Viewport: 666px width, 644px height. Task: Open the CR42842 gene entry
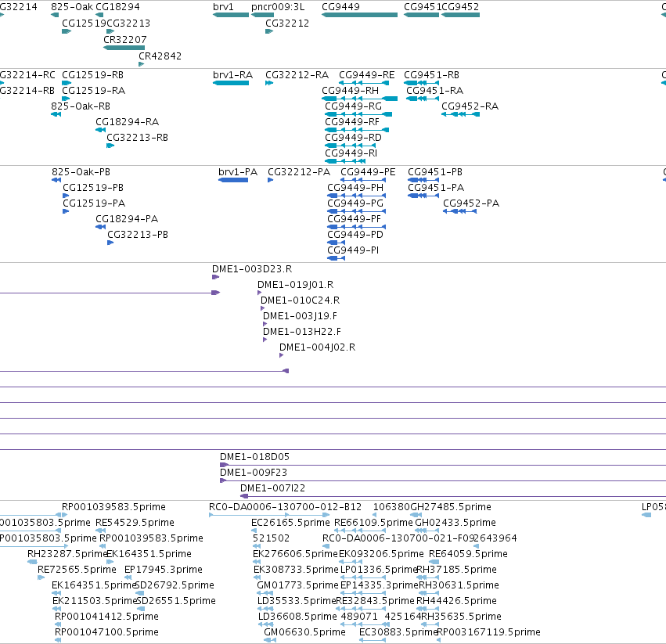[x=160, y=56]
